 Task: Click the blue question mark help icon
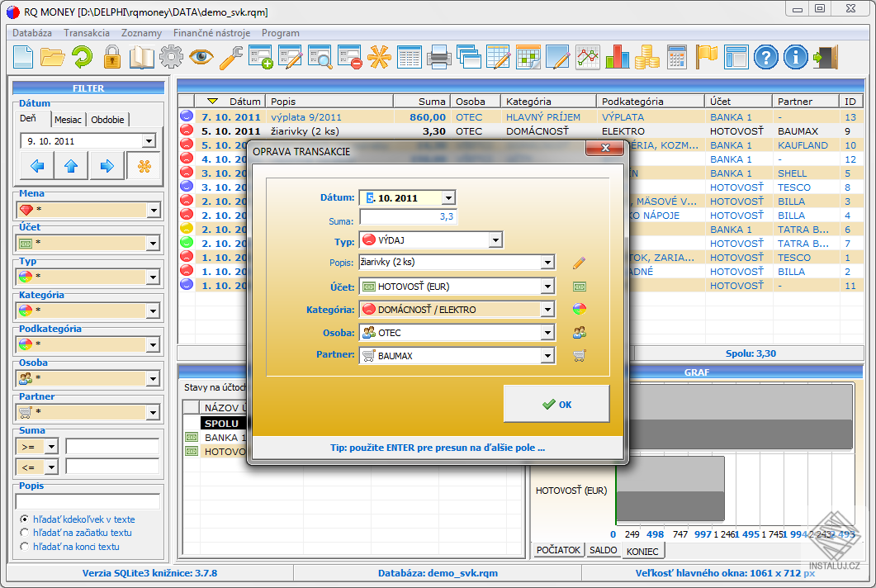(766, 57)
